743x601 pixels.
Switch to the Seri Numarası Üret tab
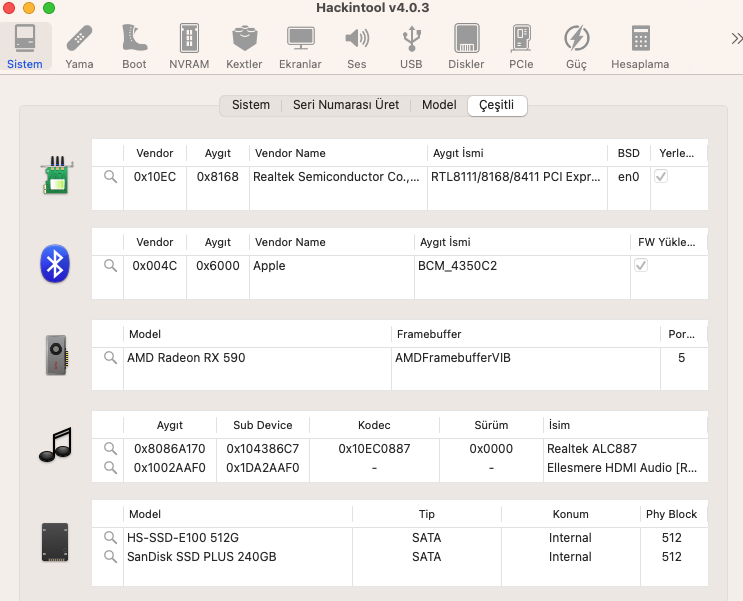tap(345, 105)
